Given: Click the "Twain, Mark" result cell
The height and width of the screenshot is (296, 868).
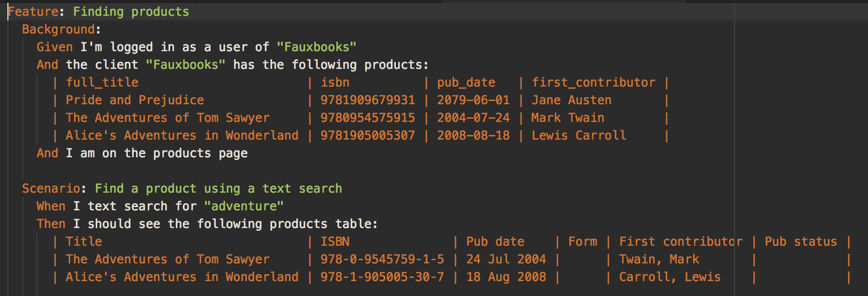Looking at the screenshot, I should (659, 259).
